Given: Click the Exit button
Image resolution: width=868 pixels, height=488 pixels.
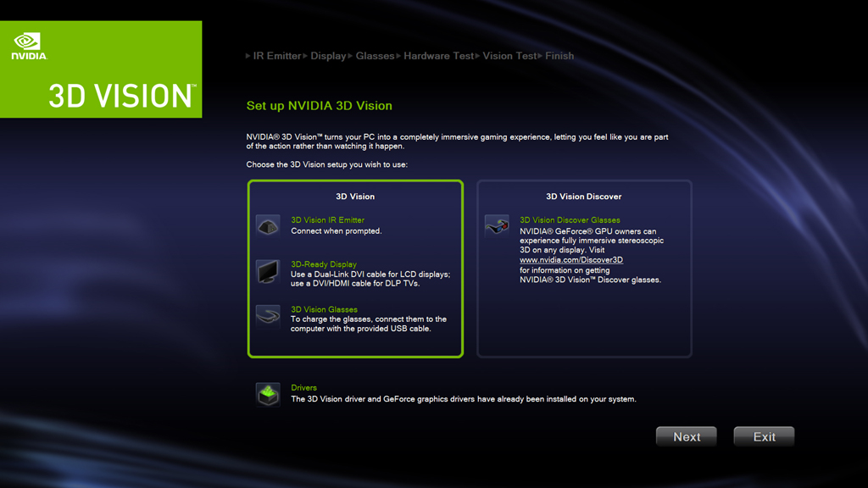Looking at the screenshot, I should 764,436.
